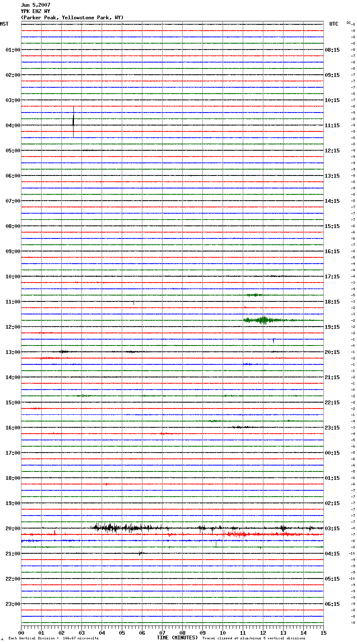Select the '03:00' MST time label
Screen dimensions: 357x644
pos(13,100)
